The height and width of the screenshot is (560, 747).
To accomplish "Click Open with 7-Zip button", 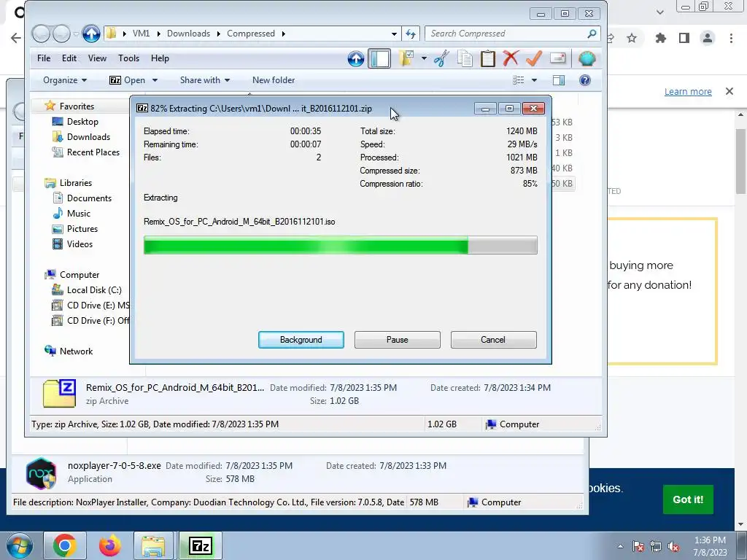I will [x=127, y=80].
